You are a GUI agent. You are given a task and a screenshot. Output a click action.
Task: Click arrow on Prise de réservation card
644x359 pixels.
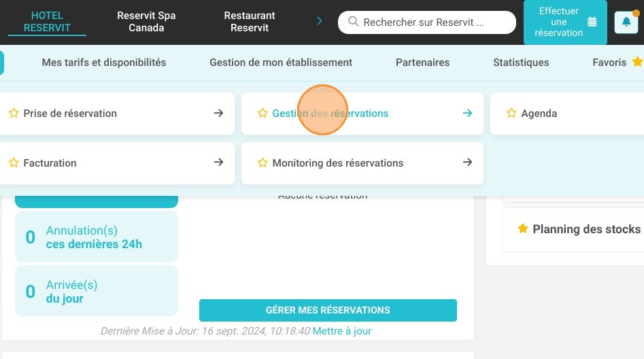[x=218, y=113]
